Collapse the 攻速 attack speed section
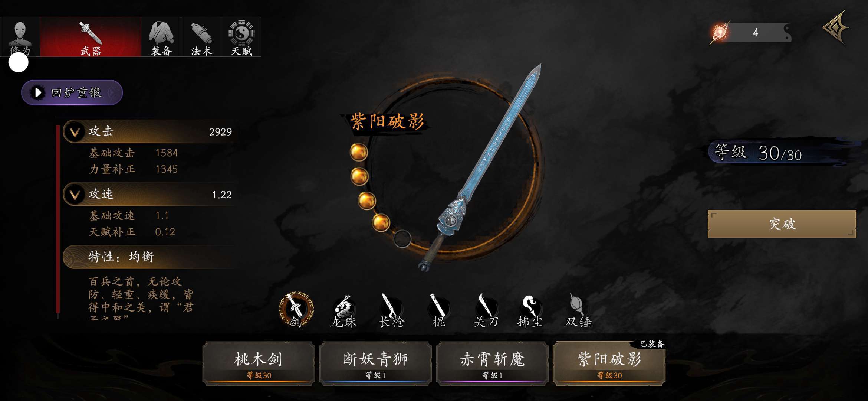This screenshot has height=401, width=868. tap(75, 195)
